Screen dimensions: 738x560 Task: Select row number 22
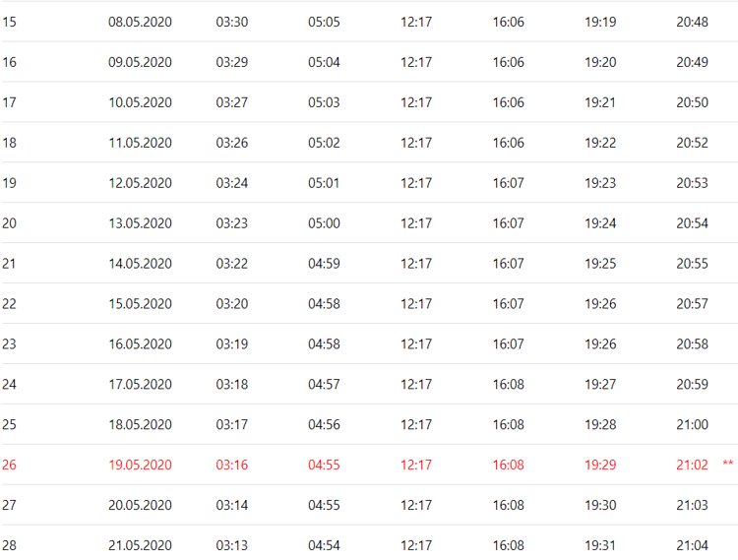tap(10, 304)
